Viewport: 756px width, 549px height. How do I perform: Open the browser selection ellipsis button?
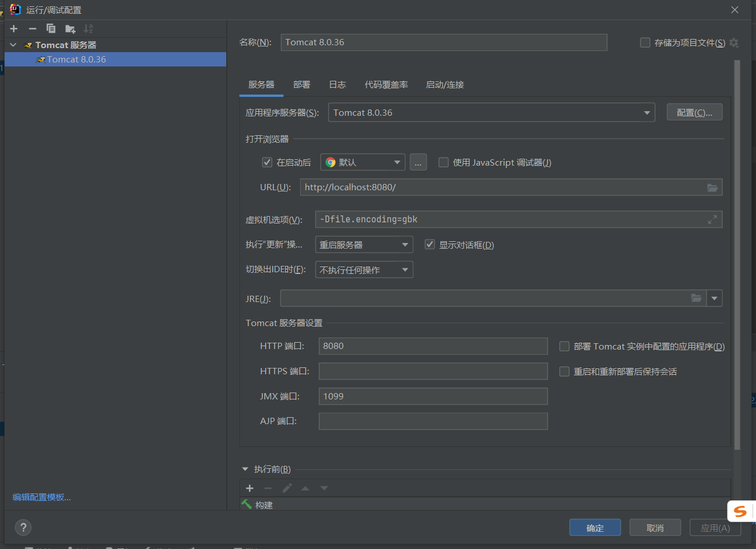coord(418,162)
